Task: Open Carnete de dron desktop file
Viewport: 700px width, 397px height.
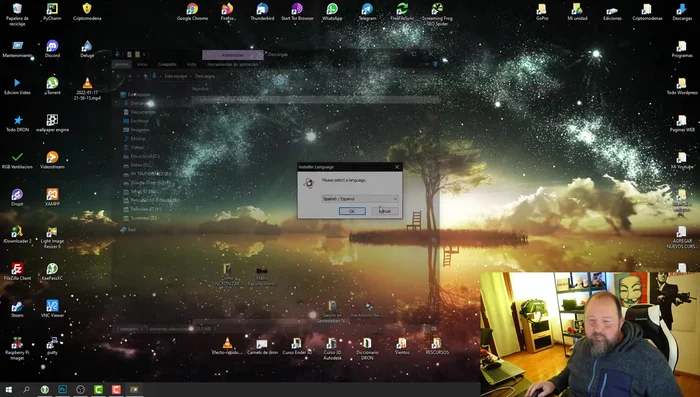Action: 262,346
